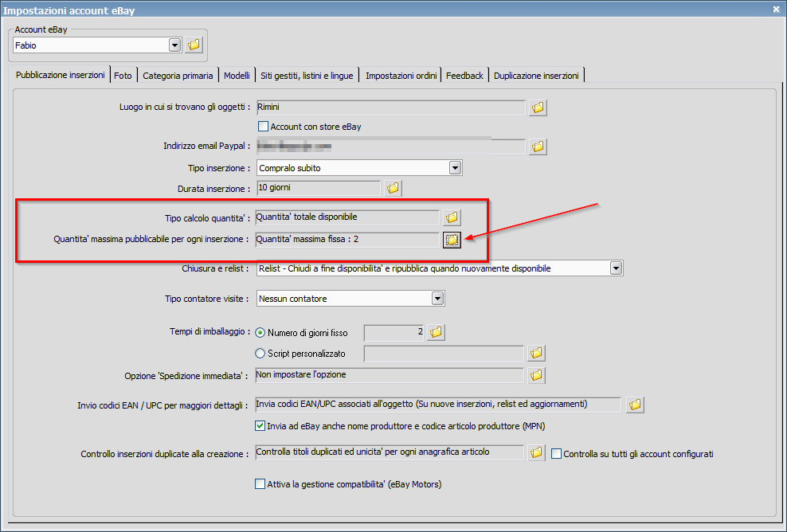Open Tipo contatore visite dropdown
Screen dimensions: 787x532
[437, 298]
